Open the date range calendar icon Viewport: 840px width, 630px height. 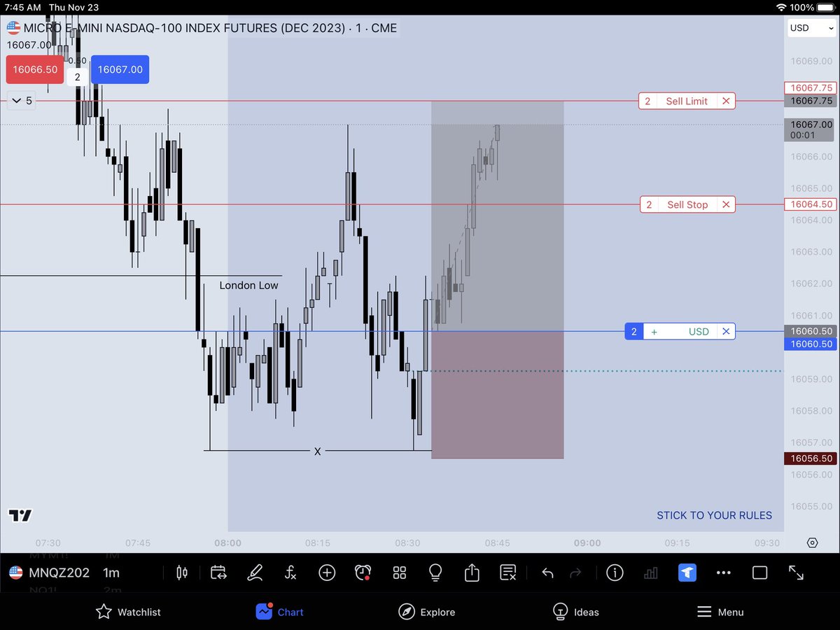pyautogui.click(x=218, y=573)
